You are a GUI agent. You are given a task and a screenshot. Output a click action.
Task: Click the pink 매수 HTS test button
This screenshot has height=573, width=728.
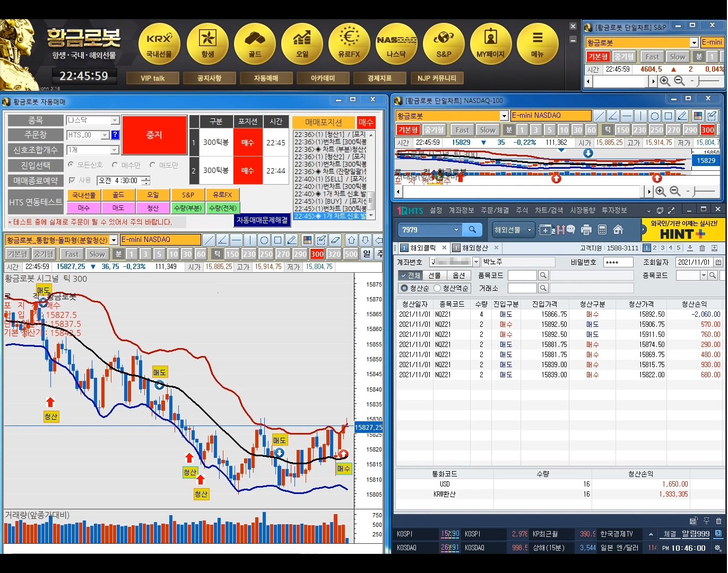pyautogui.click(x=84, y=208)
